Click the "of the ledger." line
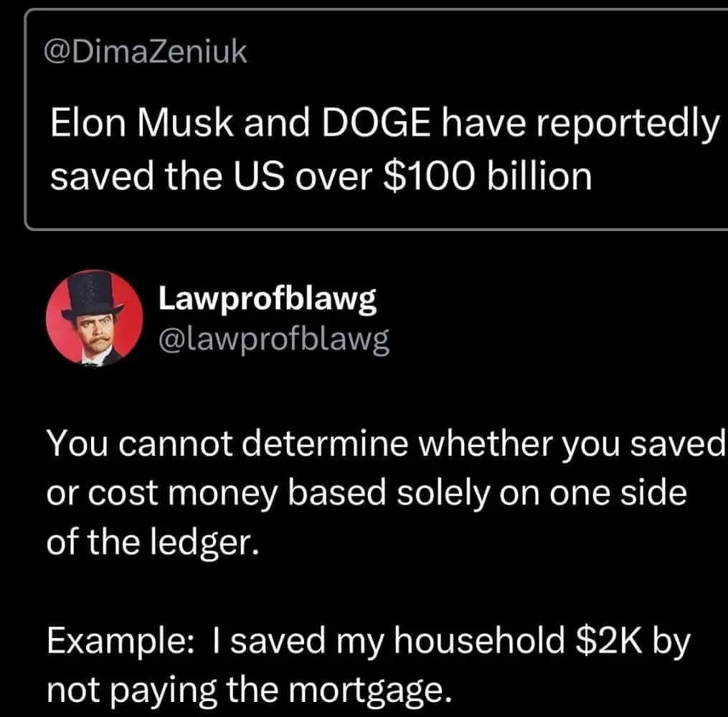This screenshot has height=717, width=728. [x=151, y=543]
